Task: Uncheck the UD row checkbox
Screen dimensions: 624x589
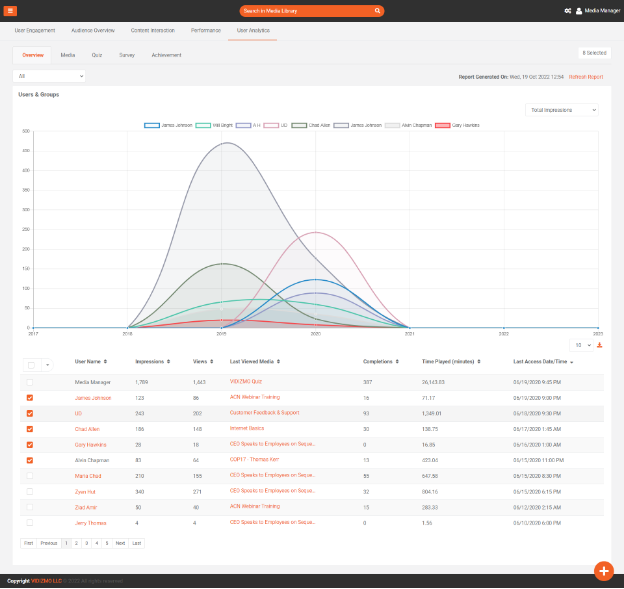Action: pyautogui.click(x=29, y=413)
